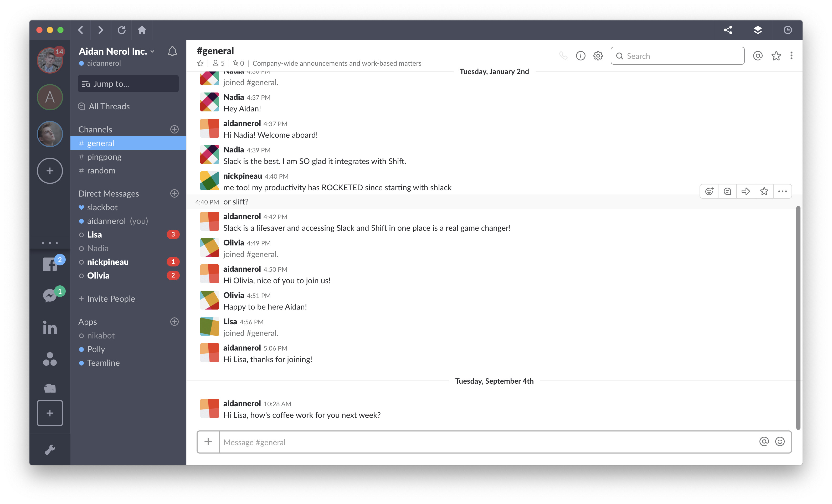832x504 pixels.
Task: Star the #general channel
Action: (x=200, y=62)
